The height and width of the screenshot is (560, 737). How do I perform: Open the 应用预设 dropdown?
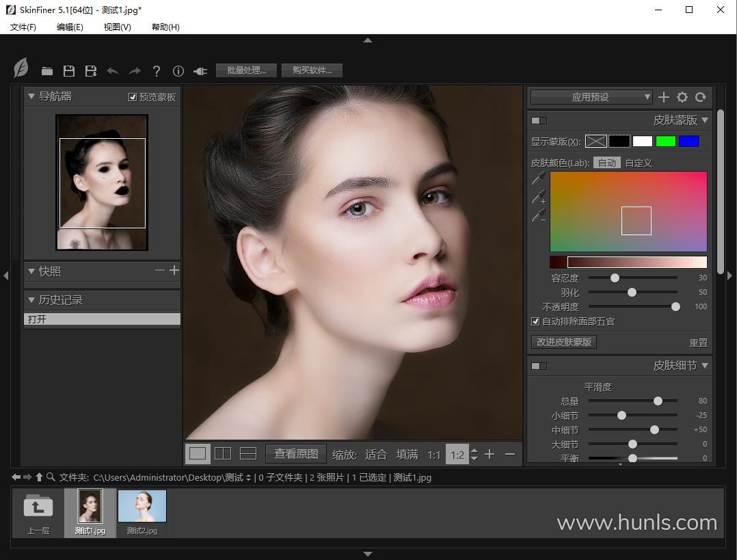[x=591, y=97]
